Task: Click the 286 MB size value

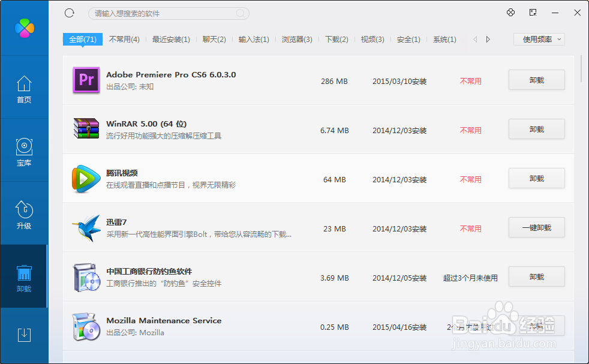Action: pyautogui.click(x=334, y=81)
